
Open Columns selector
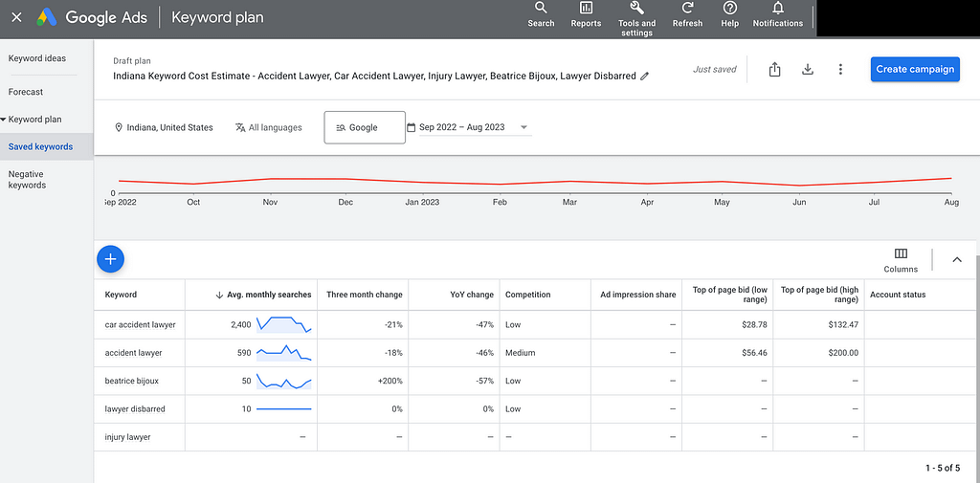click(x=901, y=260)
